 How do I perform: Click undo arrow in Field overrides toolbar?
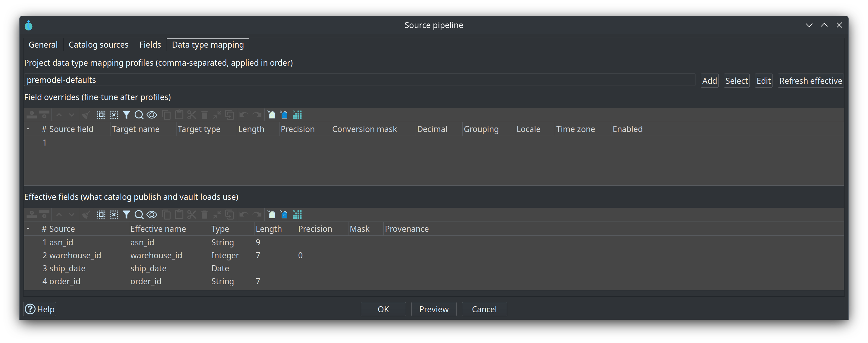244,115
